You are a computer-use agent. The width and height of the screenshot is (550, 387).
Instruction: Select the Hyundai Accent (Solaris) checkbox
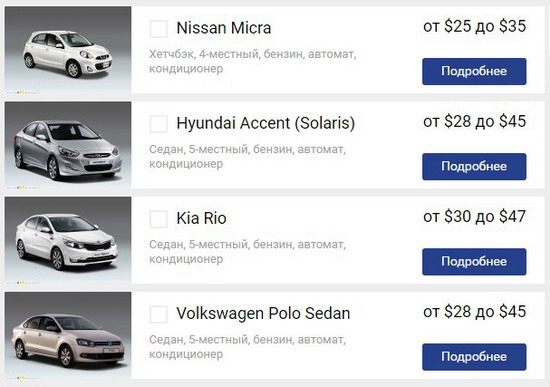(x=159, y=124)
